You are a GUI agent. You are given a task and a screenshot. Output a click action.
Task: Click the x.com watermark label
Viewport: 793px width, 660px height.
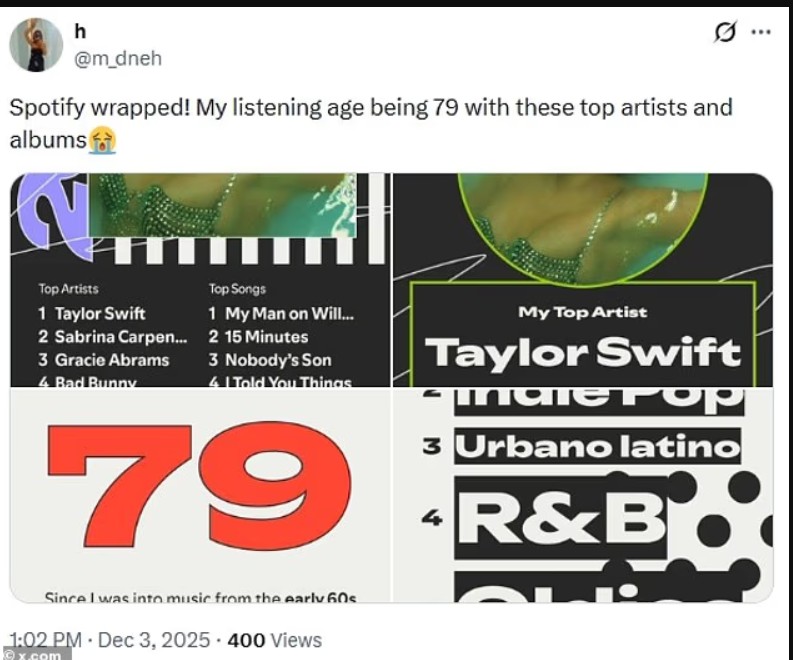(36, 653)
